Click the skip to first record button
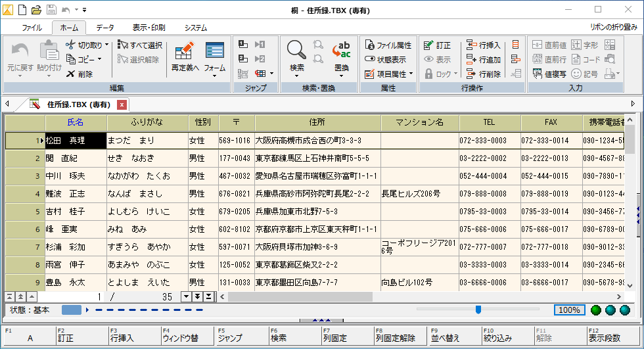 coord(9,296)
